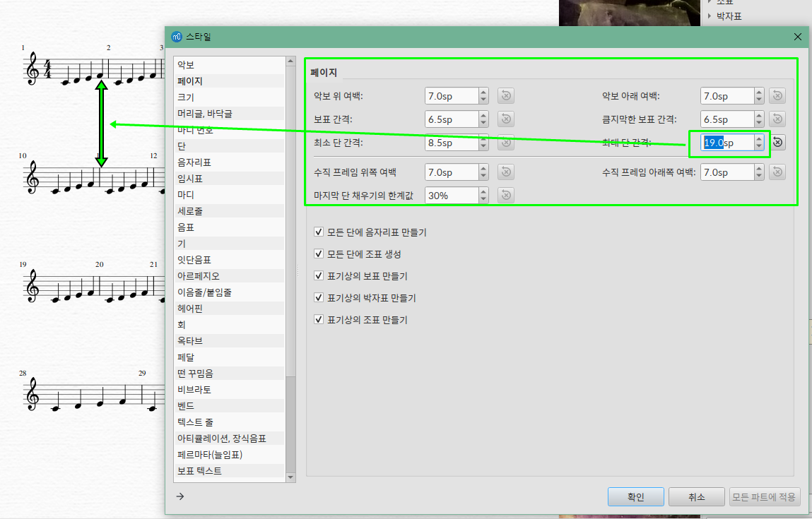The width and height of the screenshot is (812, 519).
Task: Reset 보표 간격 value to default
Action: (506, 119)
